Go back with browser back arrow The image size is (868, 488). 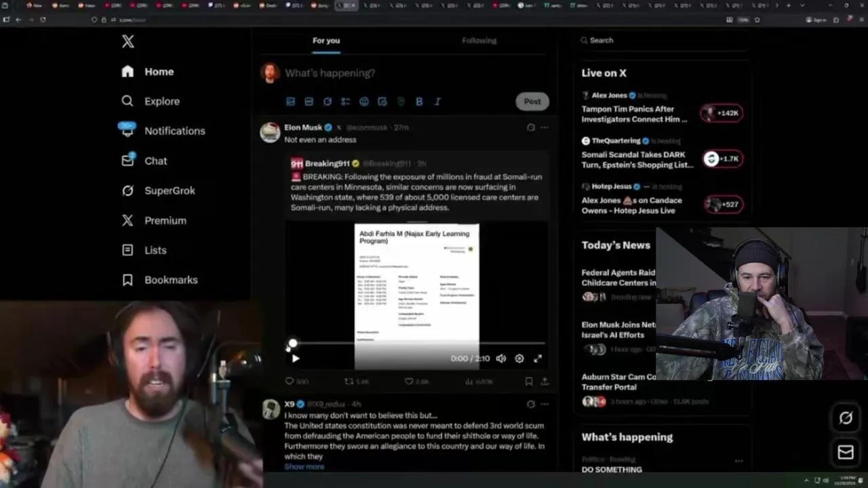pos(18,20)
